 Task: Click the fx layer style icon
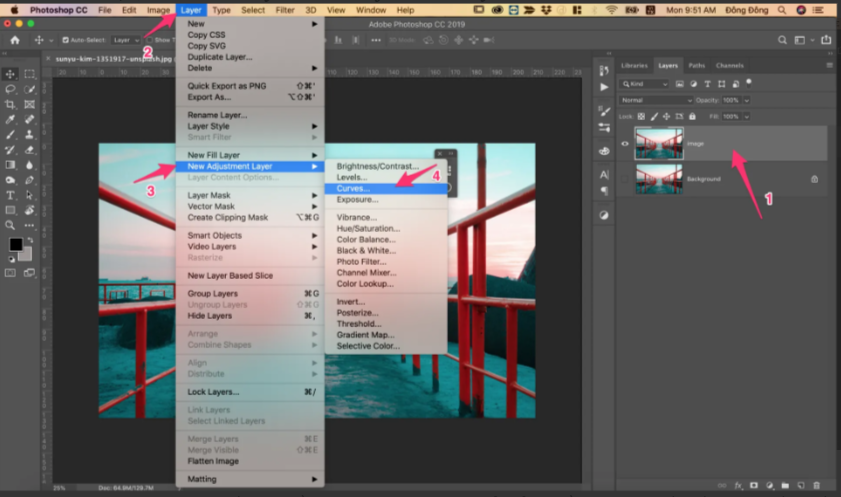coord(738,485)
